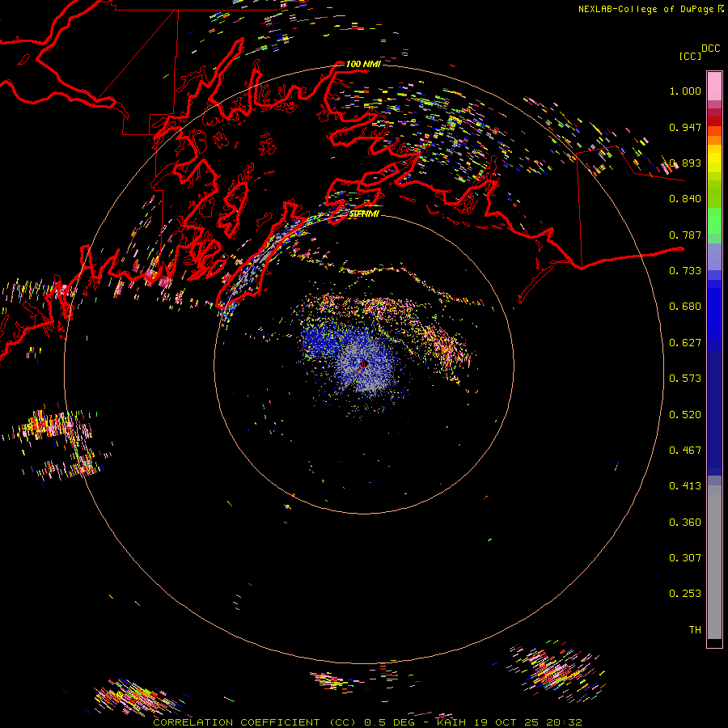Click the 0.307 scale value
728x728 pixels.
tap(685, 558)
